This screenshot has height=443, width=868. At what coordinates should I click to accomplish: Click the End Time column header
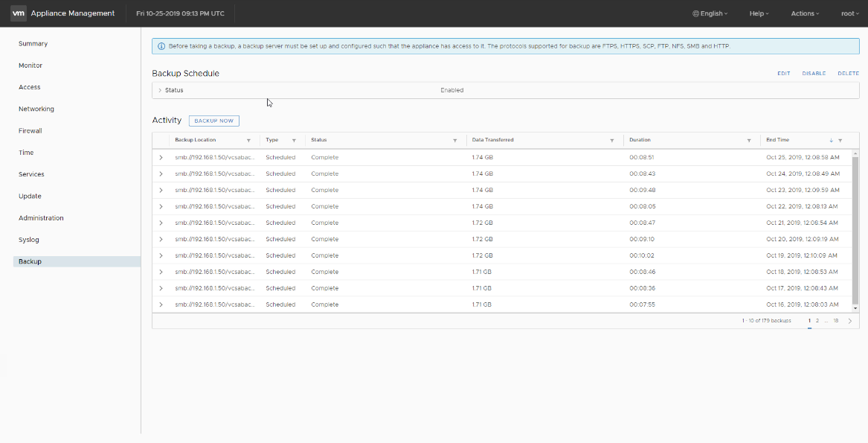pyautogui.click(x=778, y=140)
